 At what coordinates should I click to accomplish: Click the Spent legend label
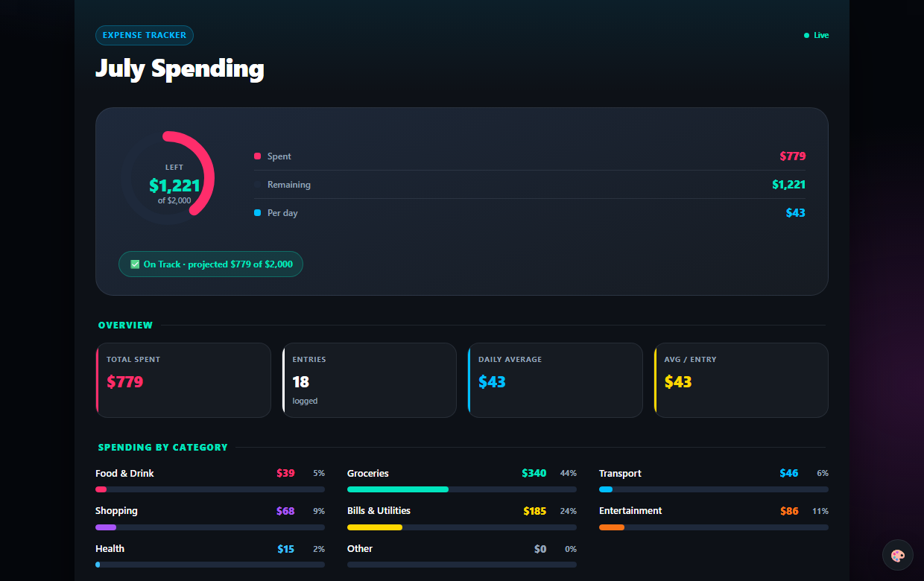279,156
